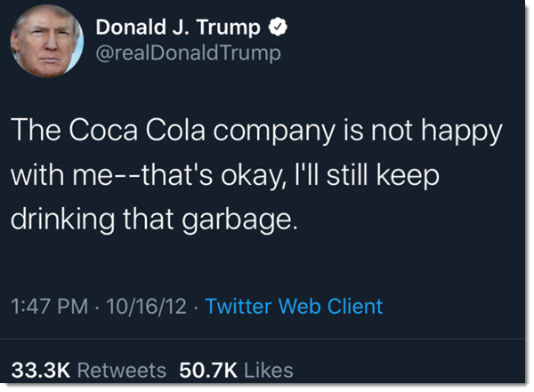
Task: Open the @realDonaldTrump handle link
Action: (188, 52)
